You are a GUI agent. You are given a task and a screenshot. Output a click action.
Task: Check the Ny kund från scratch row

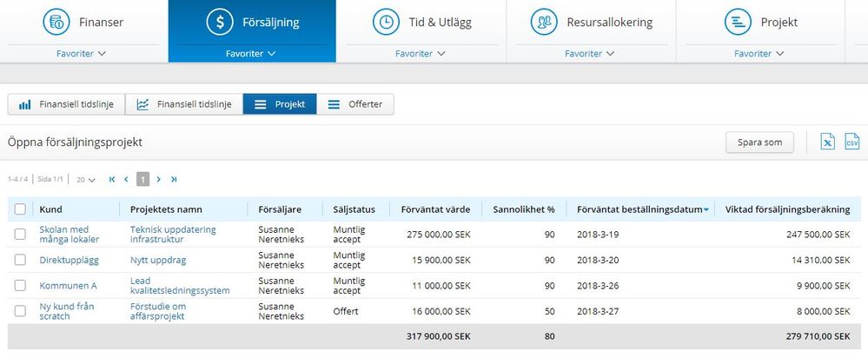[20, 311]
